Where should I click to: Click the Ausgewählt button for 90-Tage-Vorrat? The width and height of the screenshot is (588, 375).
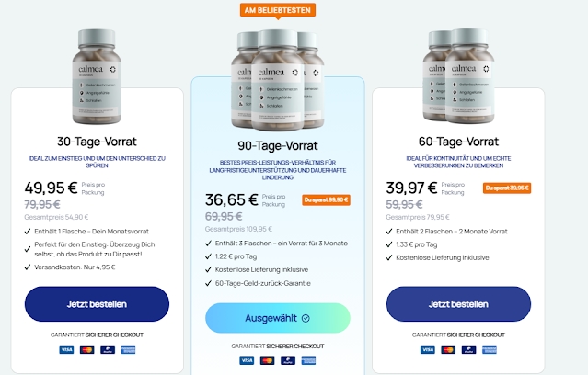[x=278, y=318]
